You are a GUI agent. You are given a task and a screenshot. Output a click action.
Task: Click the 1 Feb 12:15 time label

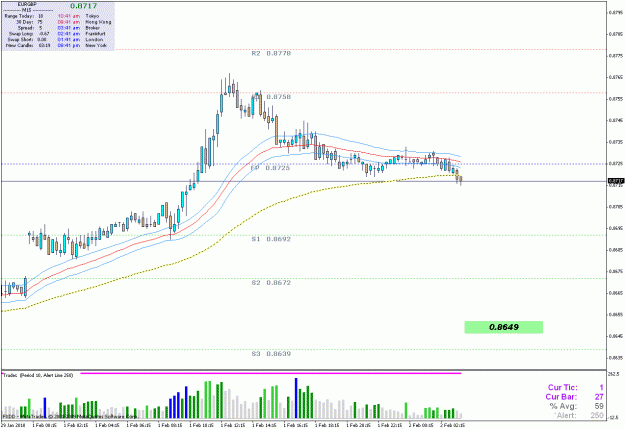point(235,425)
